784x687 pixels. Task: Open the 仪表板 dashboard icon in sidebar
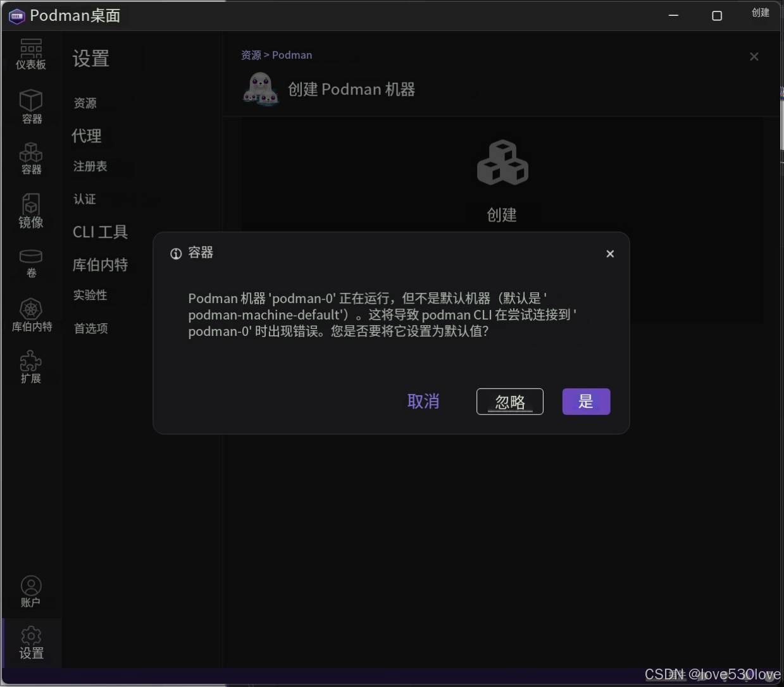coord(31,54)
